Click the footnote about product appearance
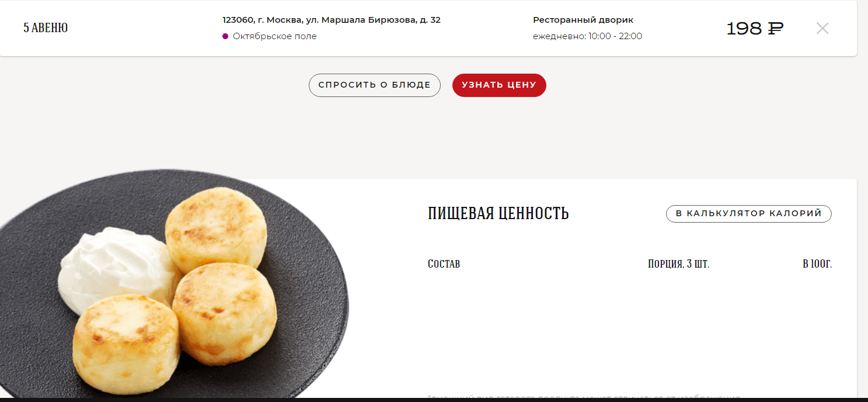868x402 pixels. [x=584, y=397]
